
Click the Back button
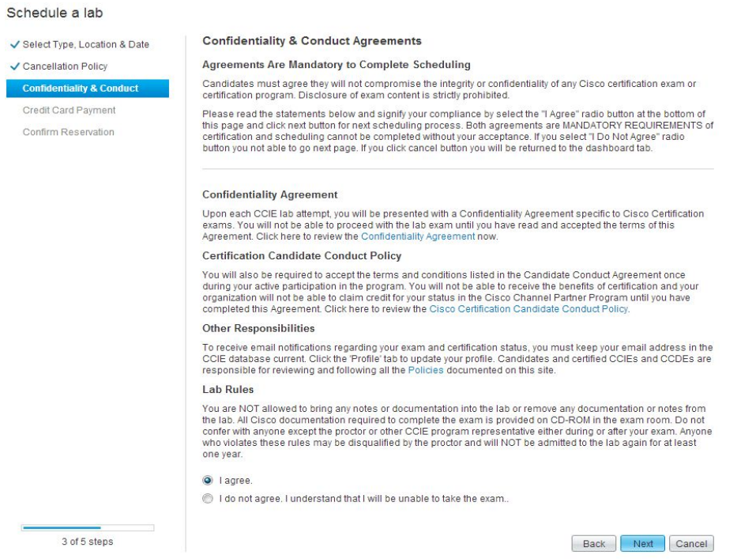tap(593, 543)
